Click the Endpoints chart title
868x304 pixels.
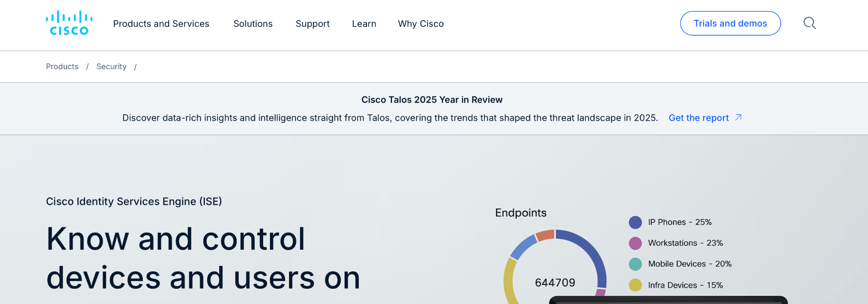click(521, 213)
